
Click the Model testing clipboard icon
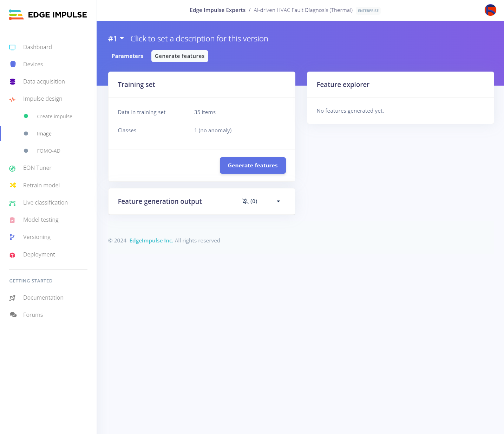point(12,220)
